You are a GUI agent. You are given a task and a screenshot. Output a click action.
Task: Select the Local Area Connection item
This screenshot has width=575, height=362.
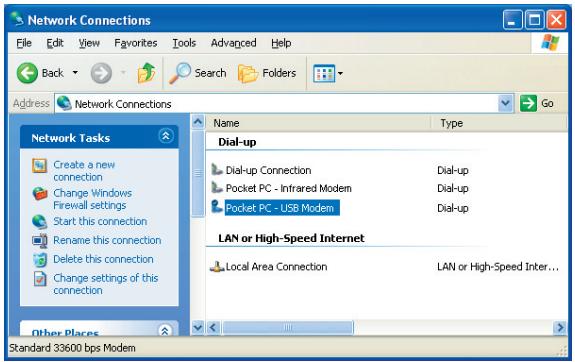(x=276, y=267)
